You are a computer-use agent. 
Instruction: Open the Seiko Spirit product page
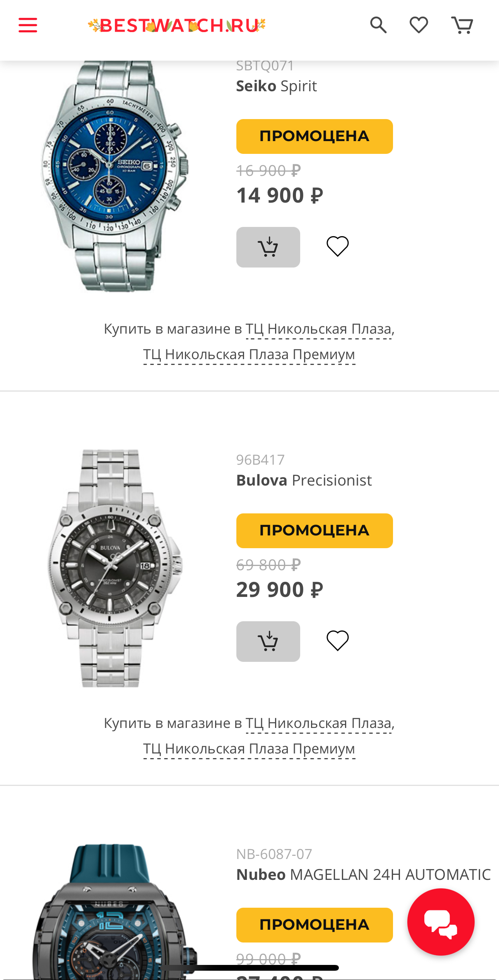click(x=276, y=85)
